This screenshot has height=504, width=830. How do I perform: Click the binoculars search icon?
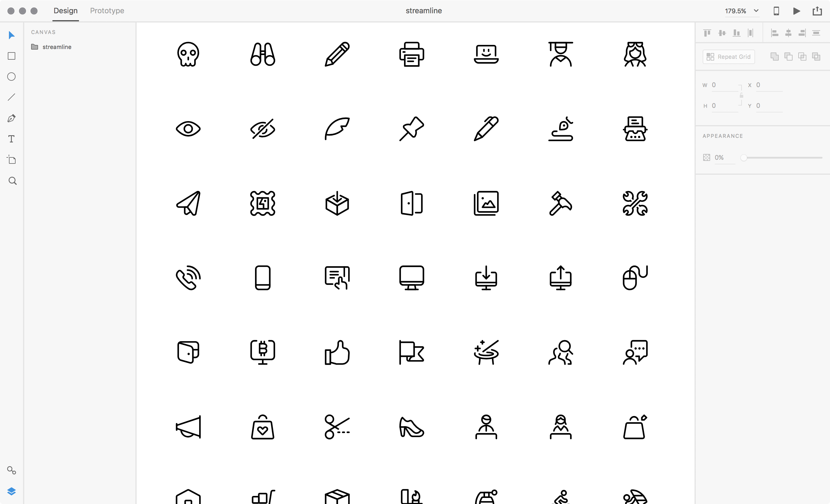point(263,54)
